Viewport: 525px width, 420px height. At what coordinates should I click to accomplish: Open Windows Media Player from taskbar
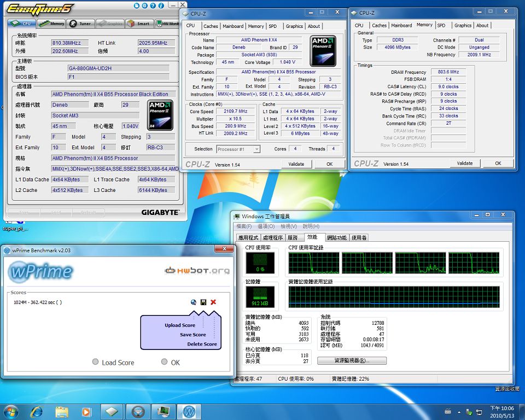(86, 412)
